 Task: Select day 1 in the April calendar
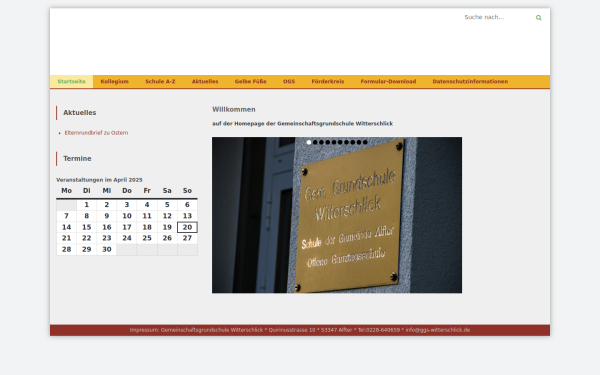[87, 205]
